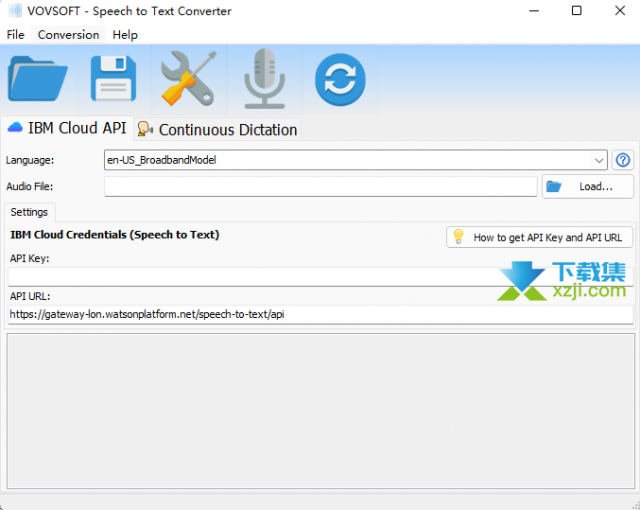Switch to the Continuous Dictation tab
Viewport: 640px width, 510px height.
[x=218, y=130]
